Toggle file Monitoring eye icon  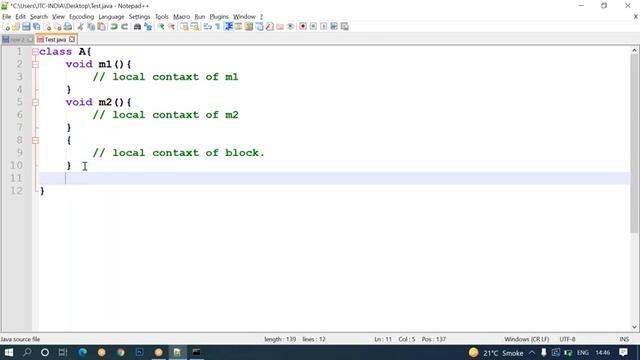pos(291,27)
